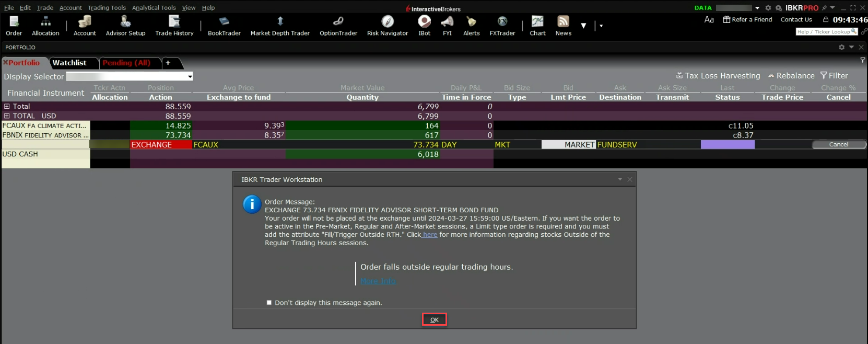Open the Trading Tools menu
The height and width of the screenshot is (344, 868).
107,8
